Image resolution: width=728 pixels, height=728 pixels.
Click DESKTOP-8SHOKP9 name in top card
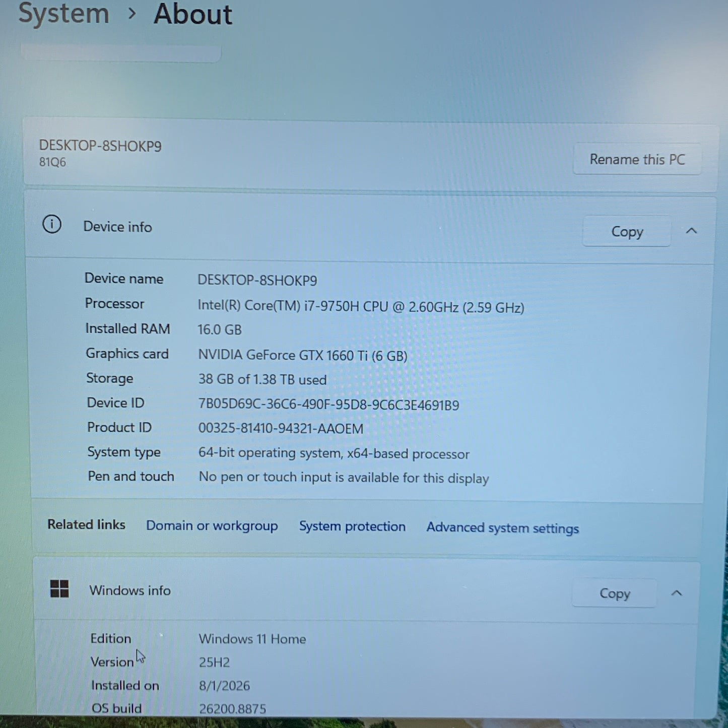tap(100, 146)
